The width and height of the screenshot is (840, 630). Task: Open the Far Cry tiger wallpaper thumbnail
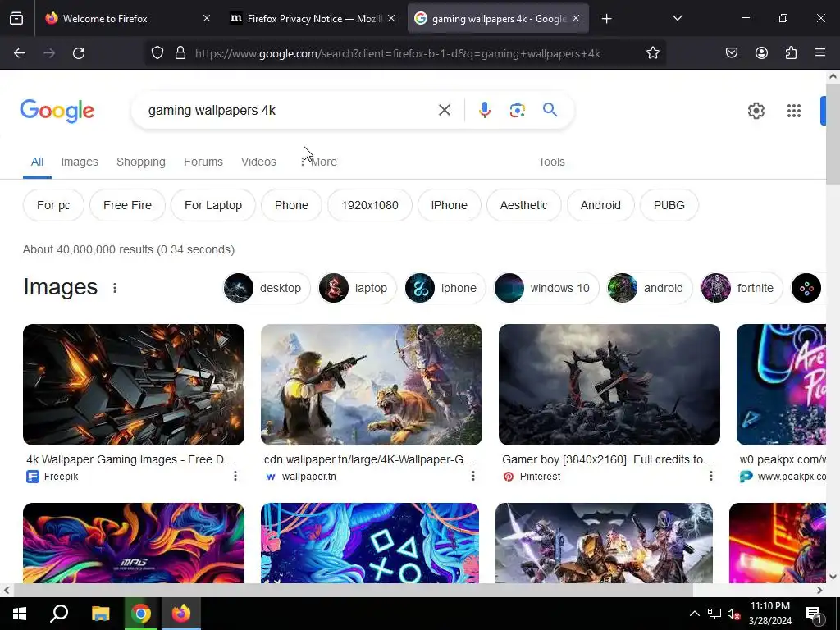[372, 385]
